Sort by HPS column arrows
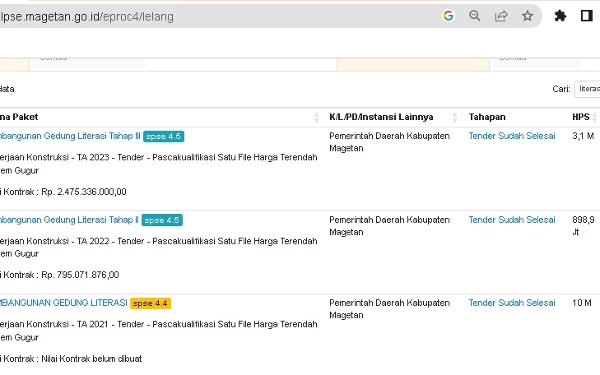 595,117
